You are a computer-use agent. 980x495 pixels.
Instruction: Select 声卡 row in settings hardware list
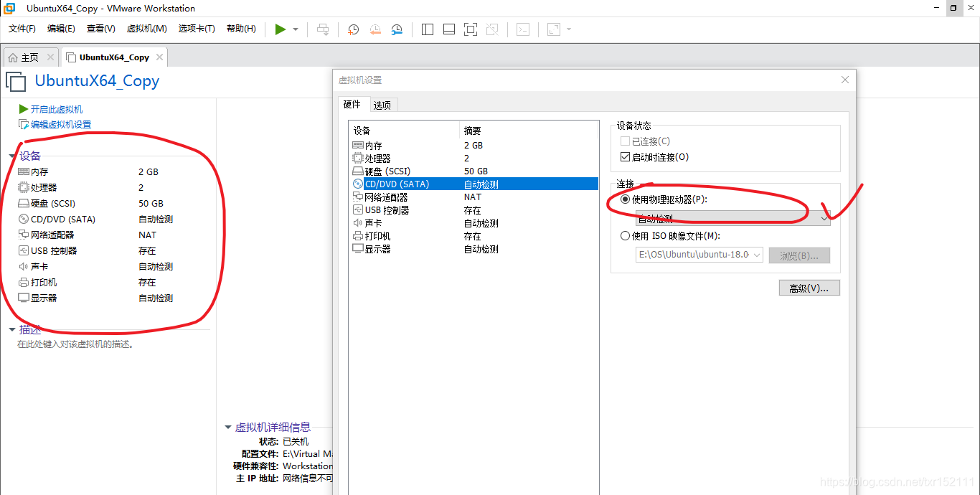473,223
